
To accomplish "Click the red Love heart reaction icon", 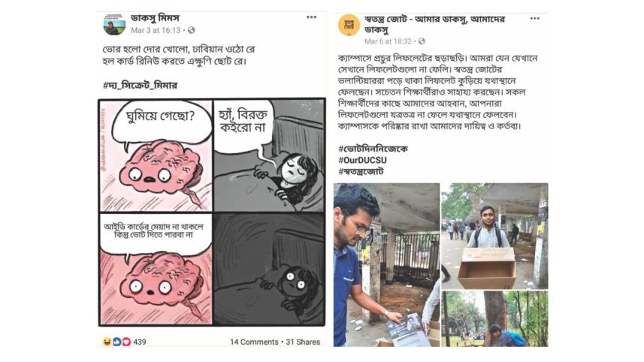I will tap(126, 342).
